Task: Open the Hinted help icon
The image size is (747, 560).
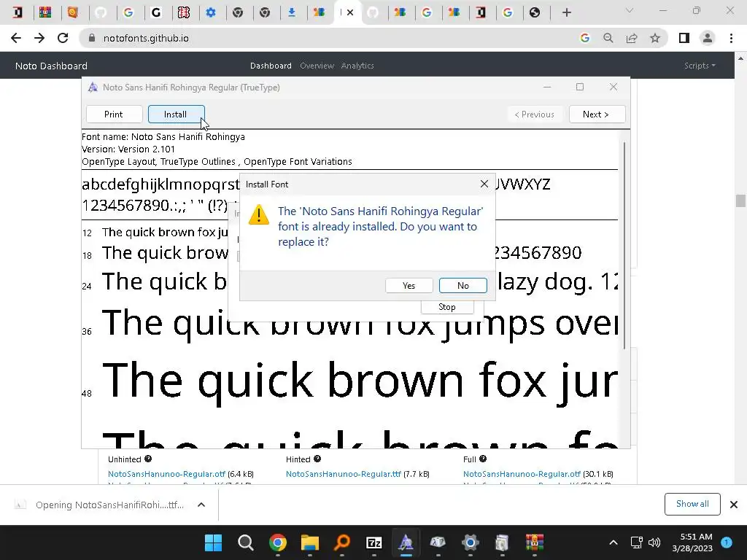Action: coord(317,459)
